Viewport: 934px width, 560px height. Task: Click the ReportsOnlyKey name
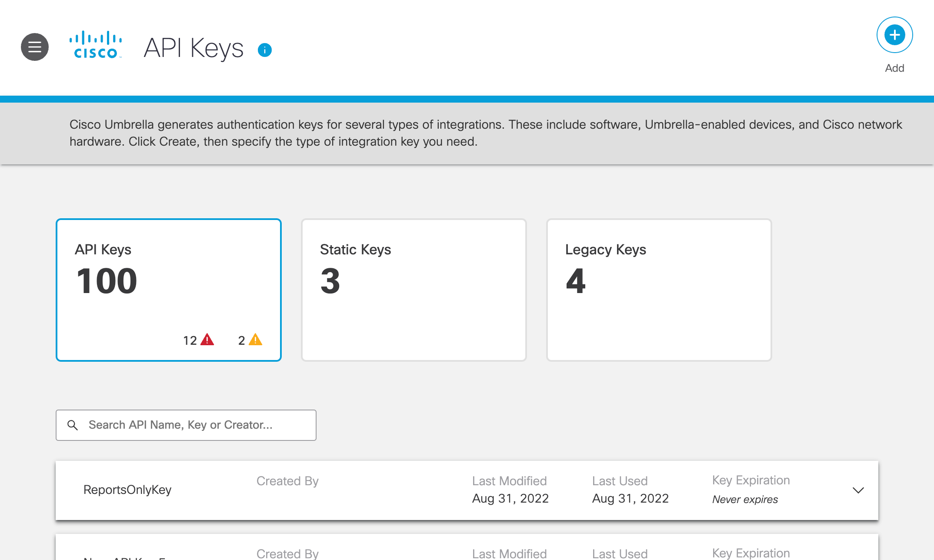coord(127,490)
